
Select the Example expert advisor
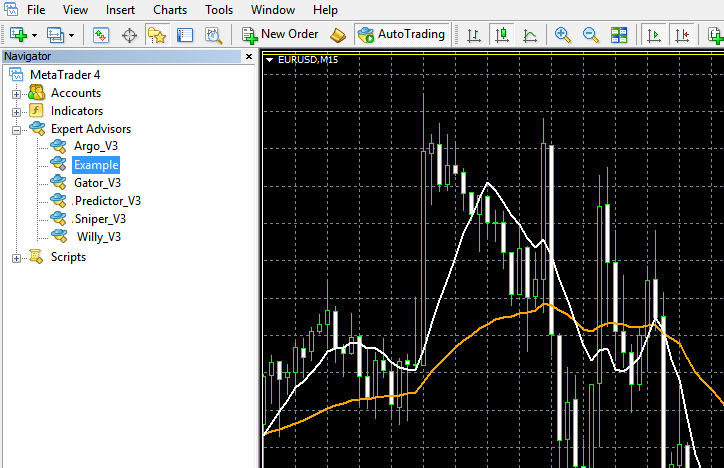[96, 165]
